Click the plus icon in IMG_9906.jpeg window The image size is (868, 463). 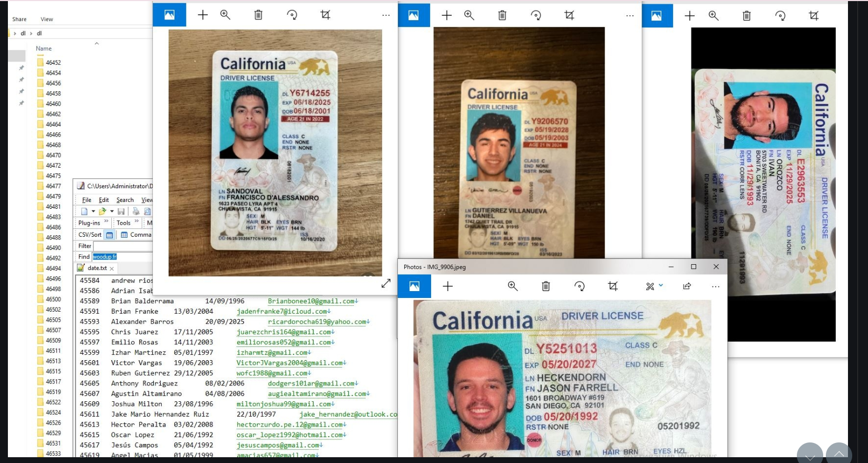pyautogui.click(x=448, y=286)
